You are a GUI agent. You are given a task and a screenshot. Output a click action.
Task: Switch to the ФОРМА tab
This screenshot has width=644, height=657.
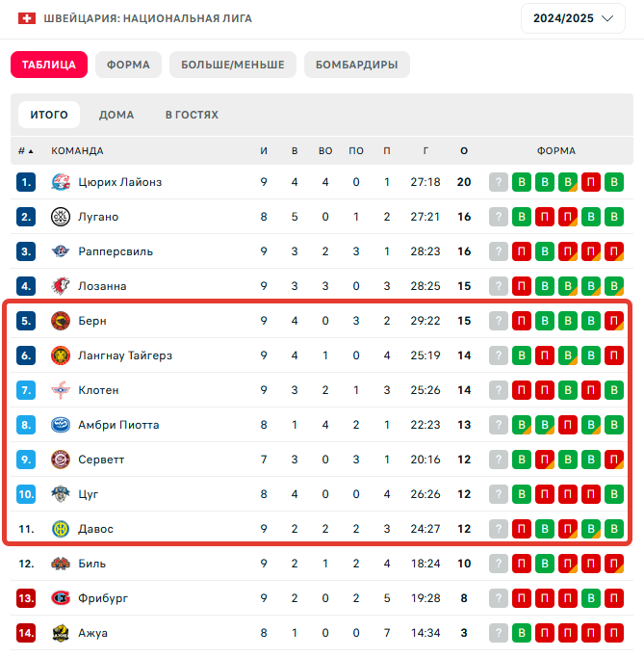128,65
